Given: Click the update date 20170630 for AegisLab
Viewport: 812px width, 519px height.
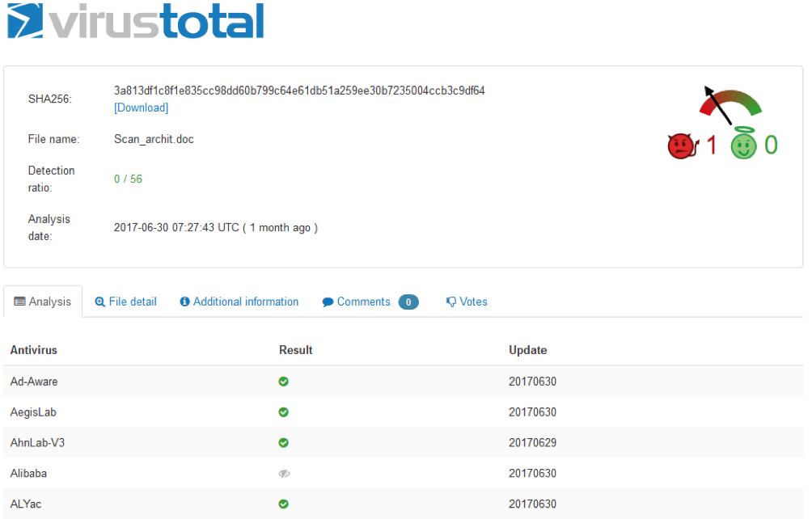Looking at the screenshot, I should (x=532, y=412).
